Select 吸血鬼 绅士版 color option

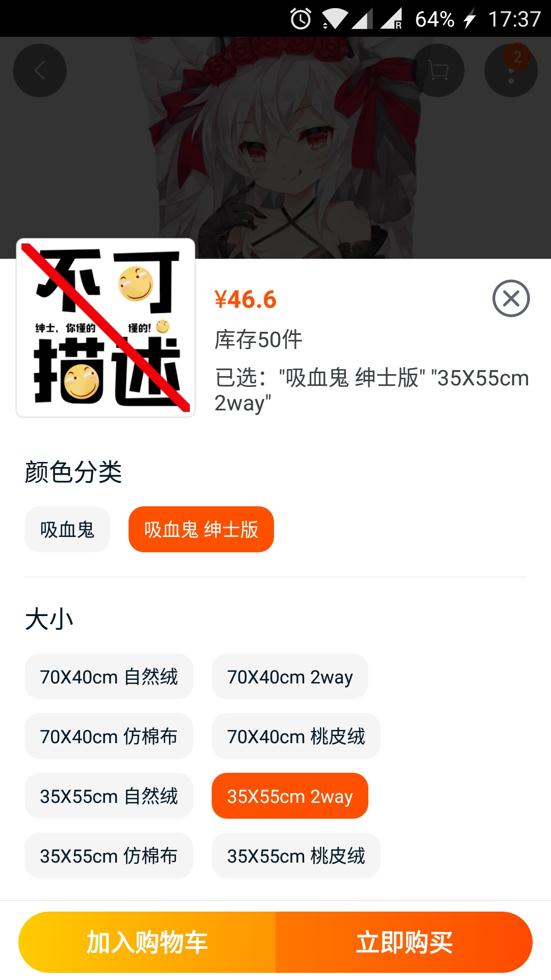point(201,529)
